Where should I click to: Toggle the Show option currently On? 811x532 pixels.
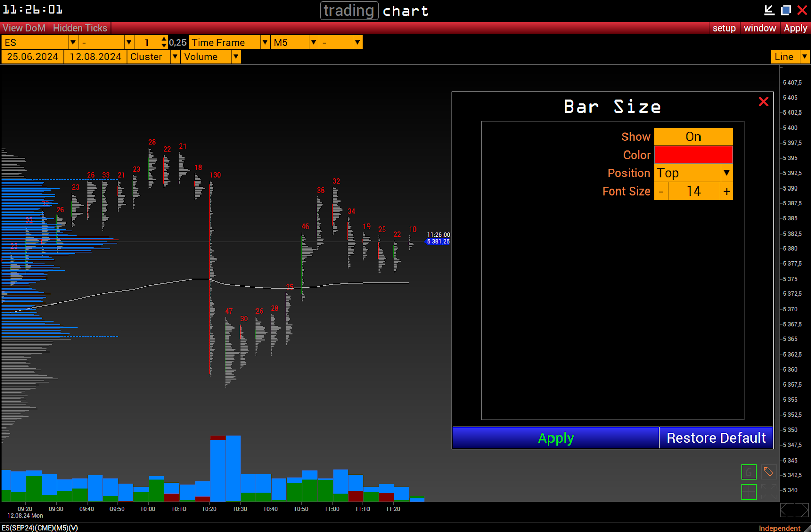click(693, 137)
